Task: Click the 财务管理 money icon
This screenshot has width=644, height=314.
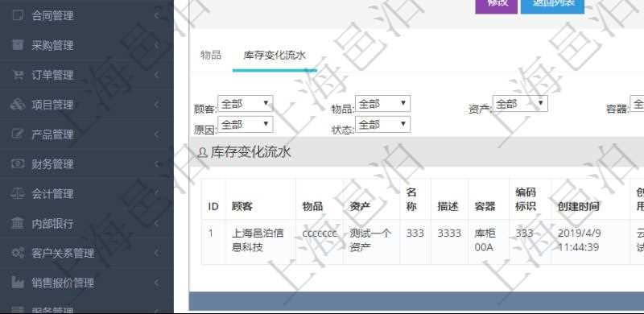Action: [x=18, y=163]
